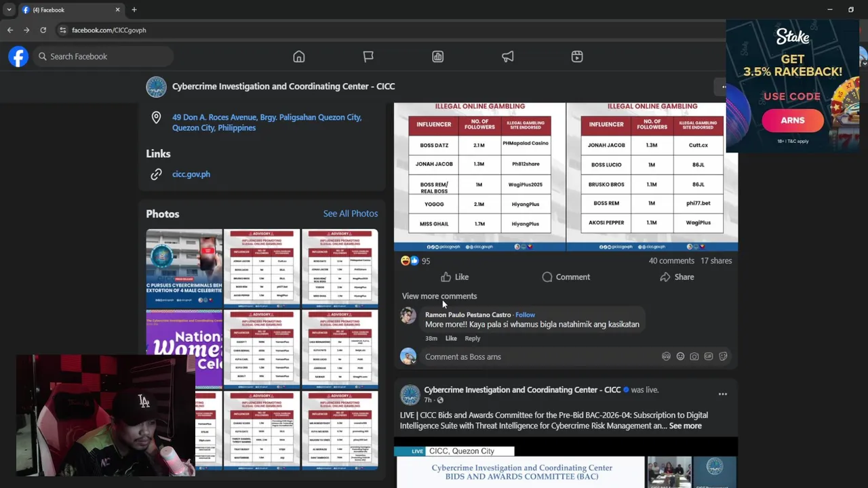Open the tab search dropdown arrow
Viewport: 868px width, 488px height.
tap(9, 9)
